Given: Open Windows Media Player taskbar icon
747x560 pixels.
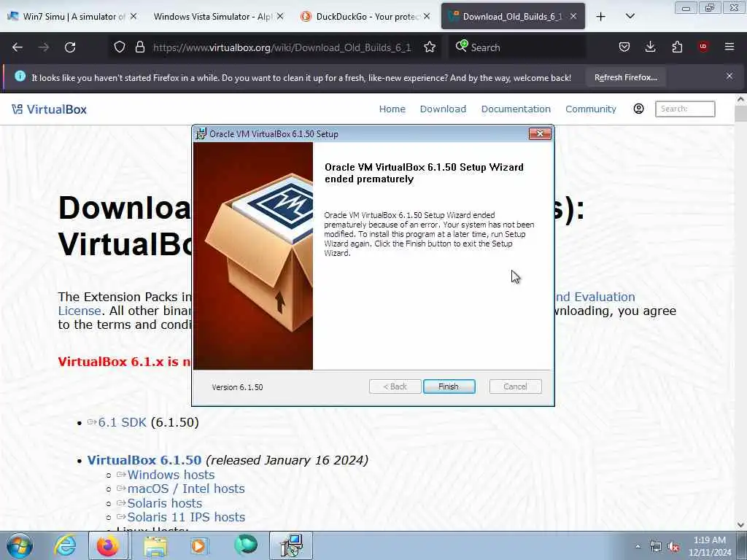Looking at the screenshot, I should tap(198, 545).
